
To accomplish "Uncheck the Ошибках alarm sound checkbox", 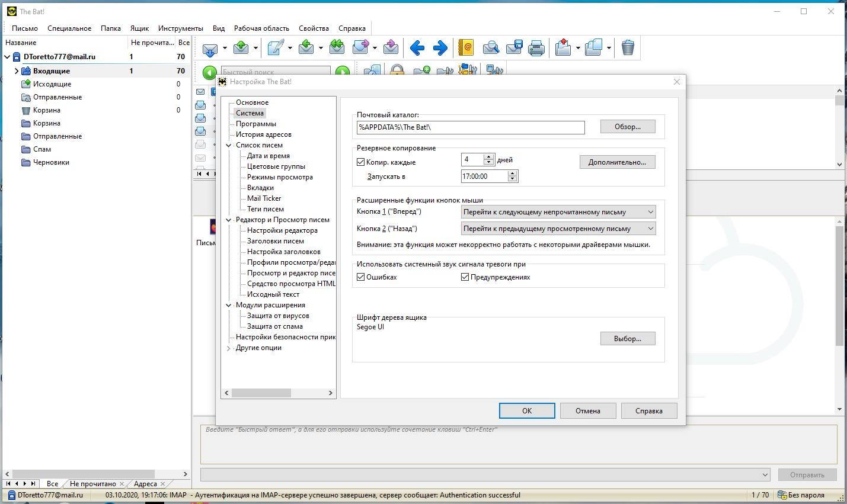I will [x=360, y=277].
